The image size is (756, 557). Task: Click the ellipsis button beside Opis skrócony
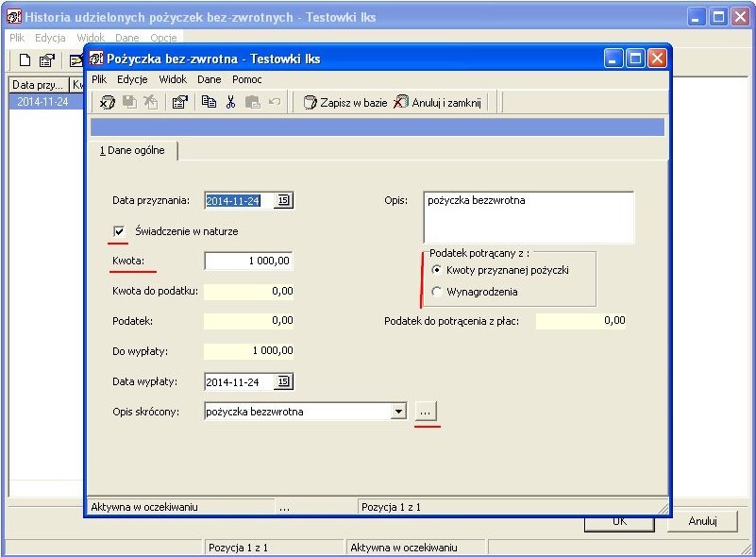pyautogui.click(x=426, y=412)
